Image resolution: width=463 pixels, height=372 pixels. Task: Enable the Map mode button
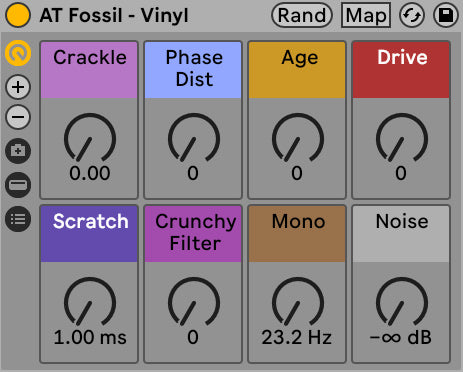coord(366,15)
